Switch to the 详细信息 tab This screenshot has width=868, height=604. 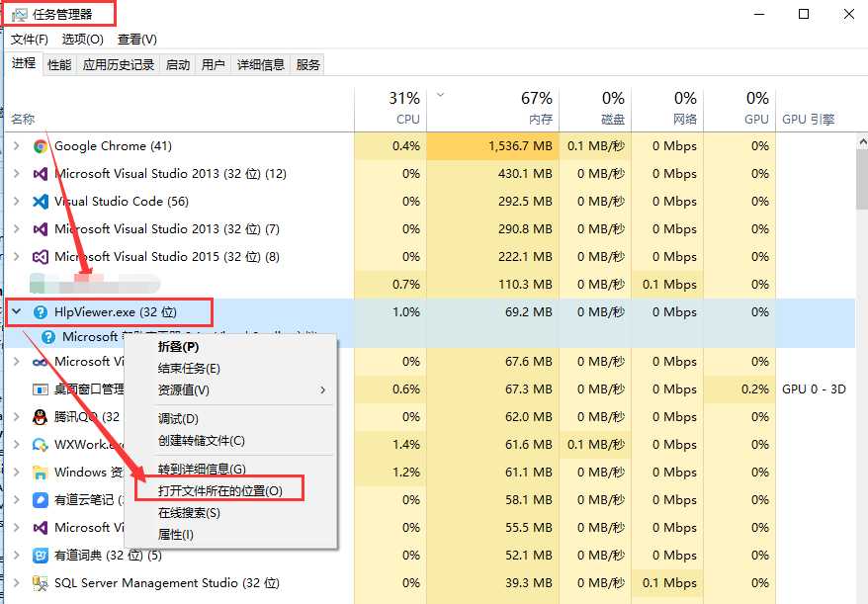pos(261,65)
